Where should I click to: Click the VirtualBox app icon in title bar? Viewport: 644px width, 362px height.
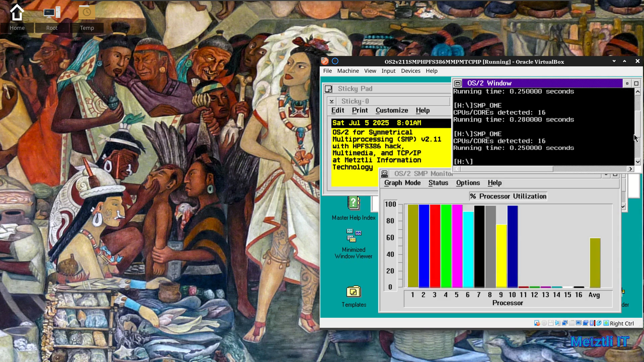coord(324,61)
